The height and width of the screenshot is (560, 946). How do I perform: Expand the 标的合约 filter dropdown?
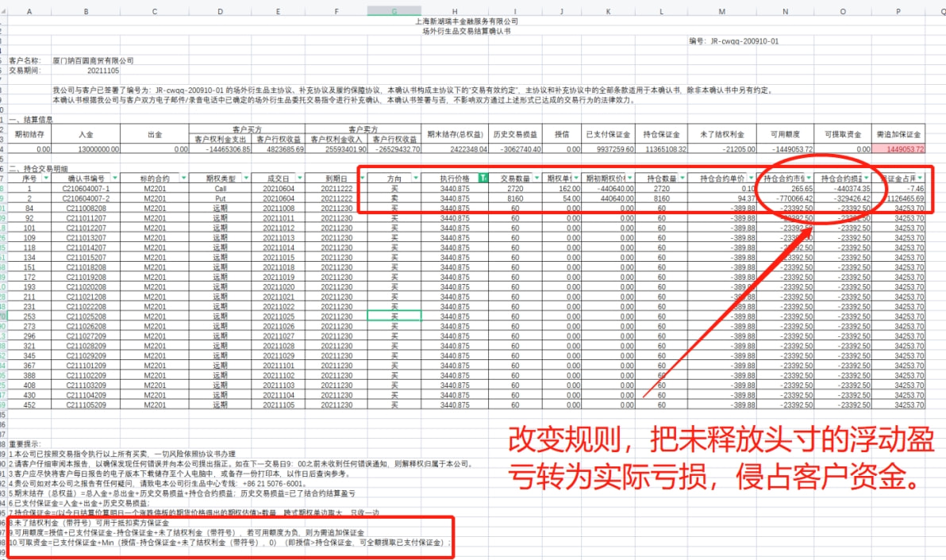coord(185,178)
